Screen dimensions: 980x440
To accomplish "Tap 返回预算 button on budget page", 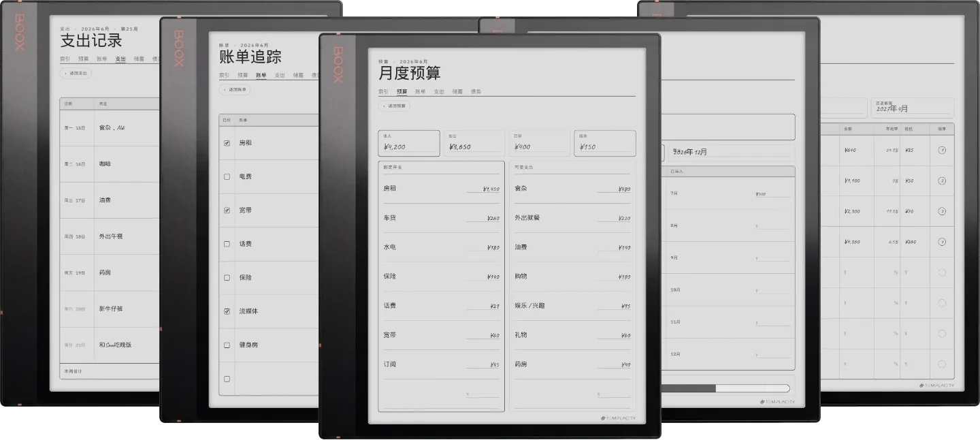I will tap(395, 106).
